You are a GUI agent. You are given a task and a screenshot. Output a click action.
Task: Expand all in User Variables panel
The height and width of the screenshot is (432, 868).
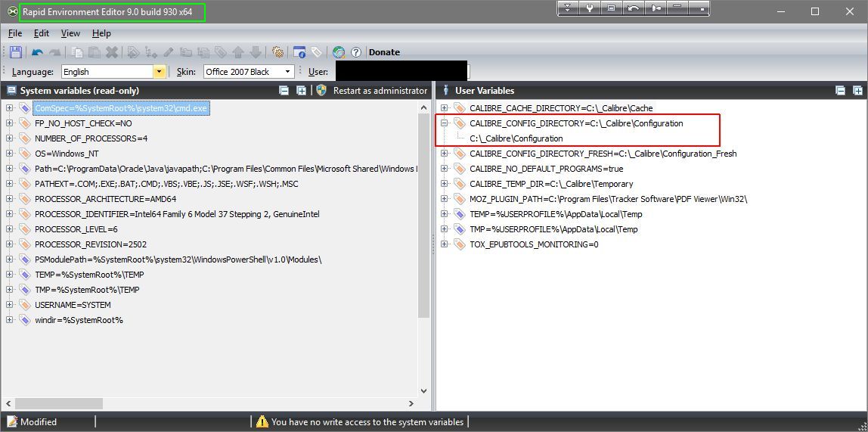(857, 90)
